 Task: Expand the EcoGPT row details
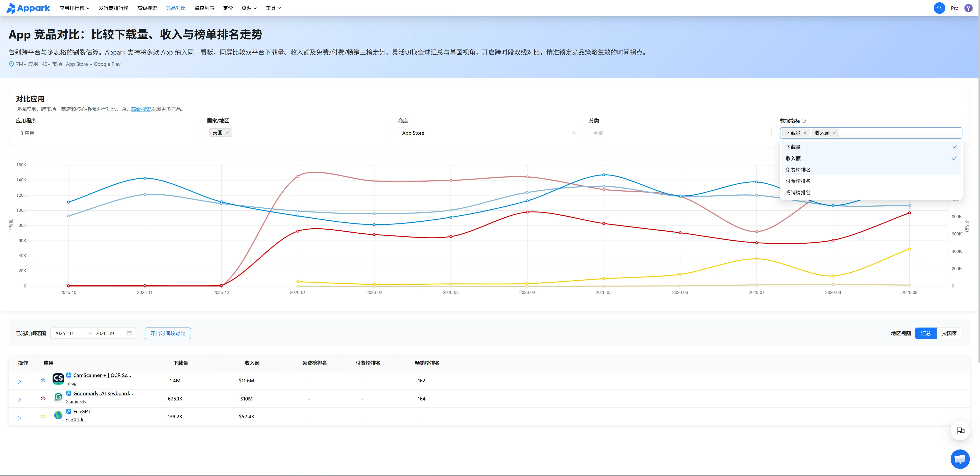point(20,418)
